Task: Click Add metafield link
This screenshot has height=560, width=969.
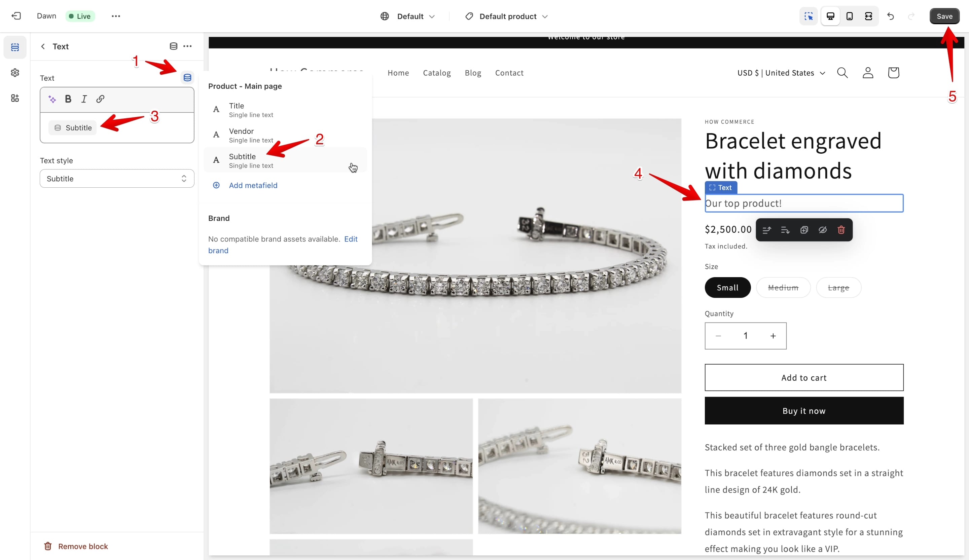Action: tap(253, 185)
